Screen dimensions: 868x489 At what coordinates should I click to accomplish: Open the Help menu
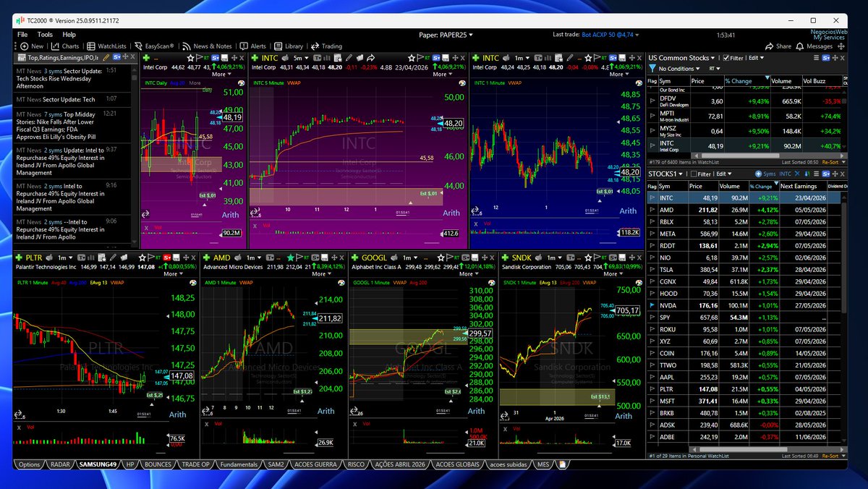tap(69, 34)
